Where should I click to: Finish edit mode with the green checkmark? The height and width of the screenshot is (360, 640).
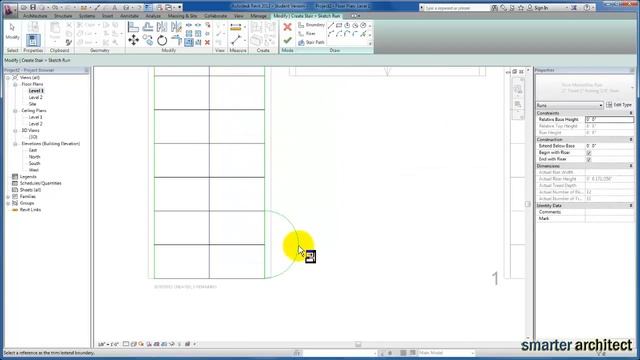(287, 40)
